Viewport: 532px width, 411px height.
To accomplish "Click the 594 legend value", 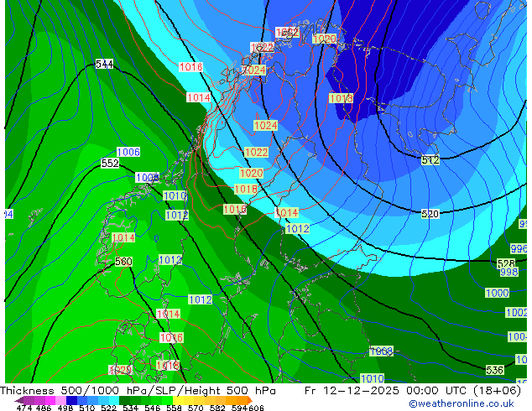I will coord(239,408).
